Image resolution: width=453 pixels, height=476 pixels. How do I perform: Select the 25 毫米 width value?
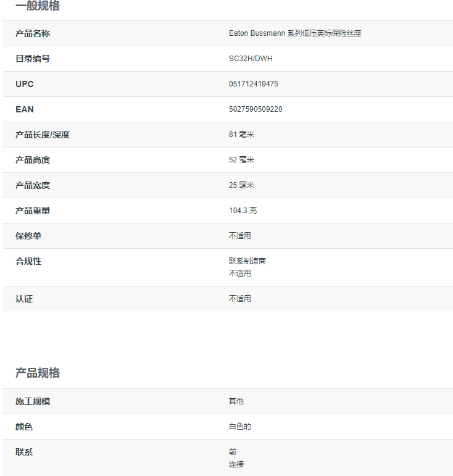[x=241, y=185]
